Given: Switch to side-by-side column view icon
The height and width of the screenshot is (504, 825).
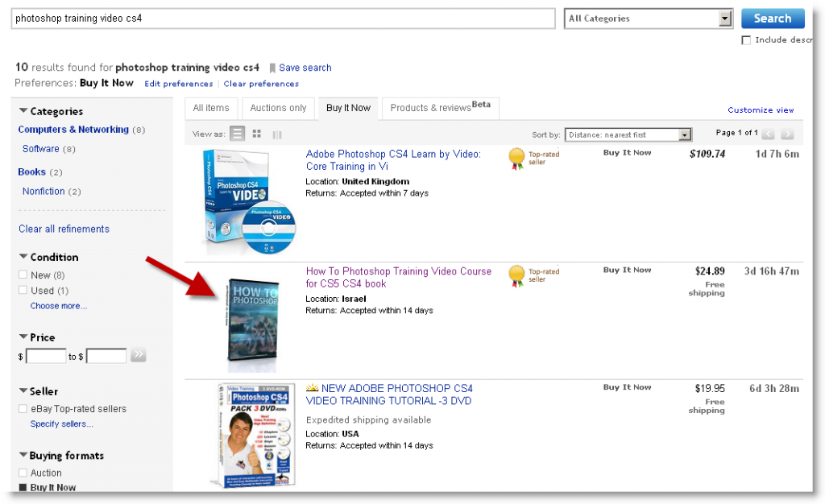Looking at the screenshot, I should click(277, 135).
